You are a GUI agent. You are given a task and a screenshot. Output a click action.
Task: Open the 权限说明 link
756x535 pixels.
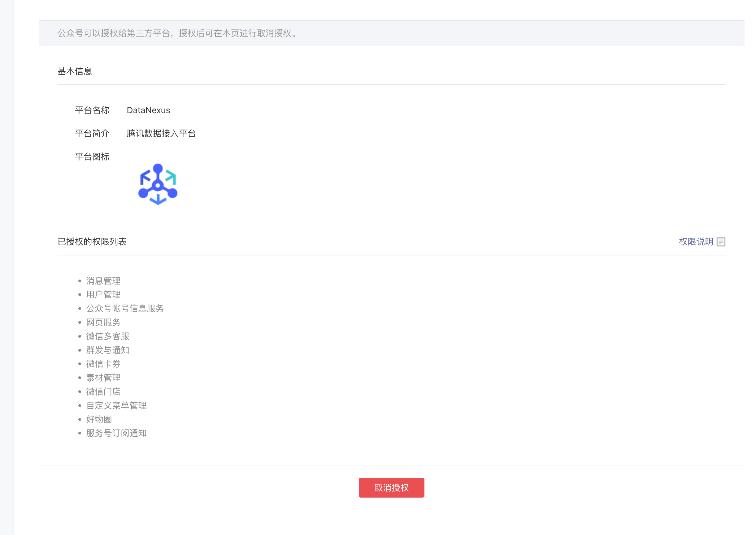click(x=696, y=242)
